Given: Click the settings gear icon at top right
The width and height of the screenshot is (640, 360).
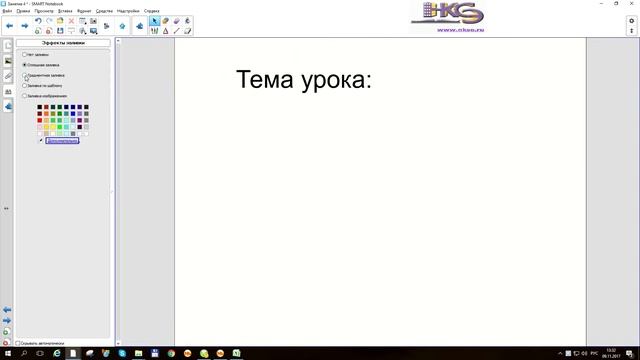Looking at the screenshot, I should coord(631,21).
